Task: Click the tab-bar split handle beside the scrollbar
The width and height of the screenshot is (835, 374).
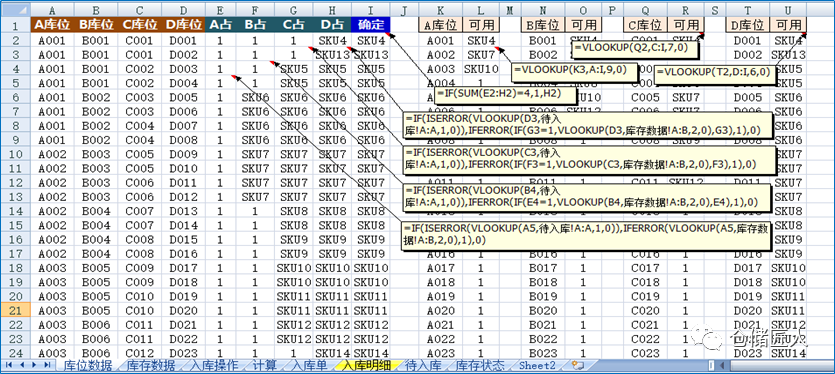Action: pos(712,365)
